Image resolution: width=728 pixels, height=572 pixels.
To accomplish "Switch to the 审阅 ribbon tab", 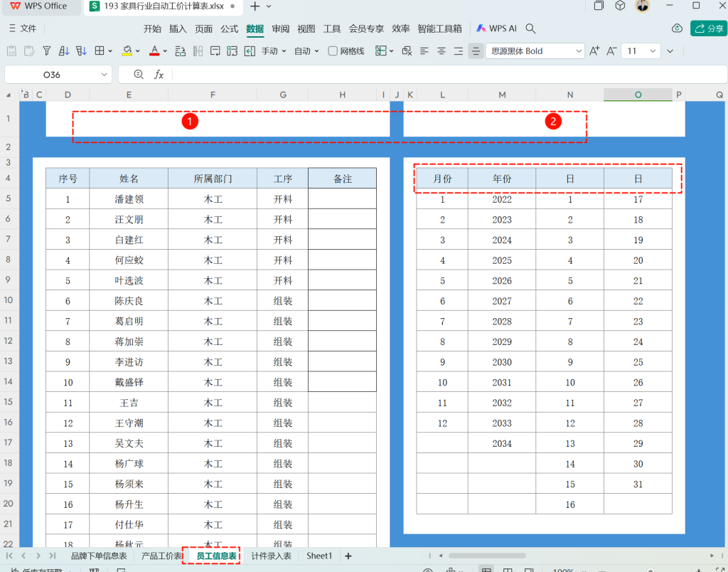I will [280, 28].
